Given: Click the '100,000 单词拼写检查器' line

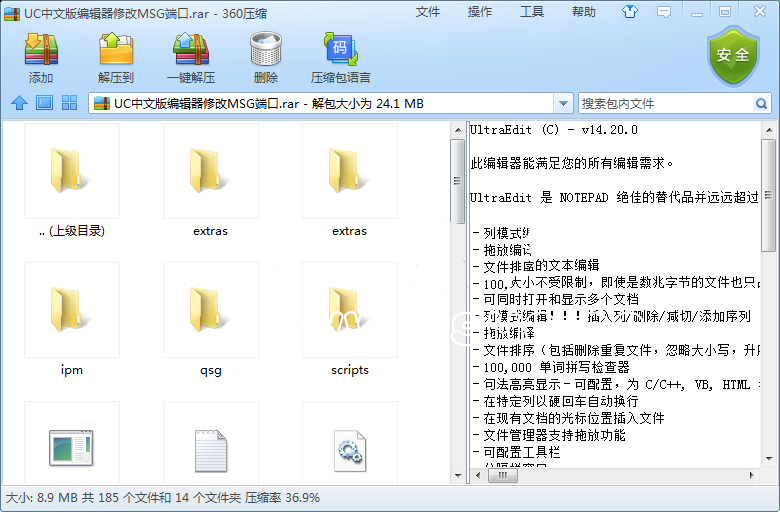Looking at the screenshot, I should (556, 367).
